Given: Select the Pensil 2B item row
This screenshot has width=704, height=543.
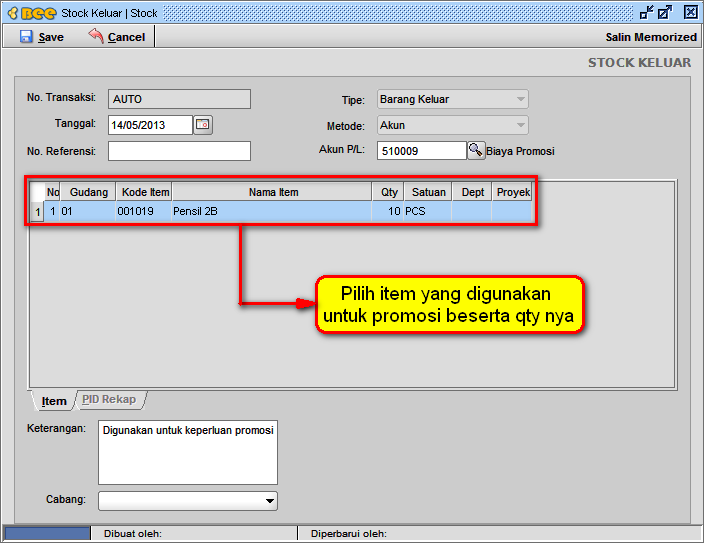Looking at the screenshot, I should 270,212.
